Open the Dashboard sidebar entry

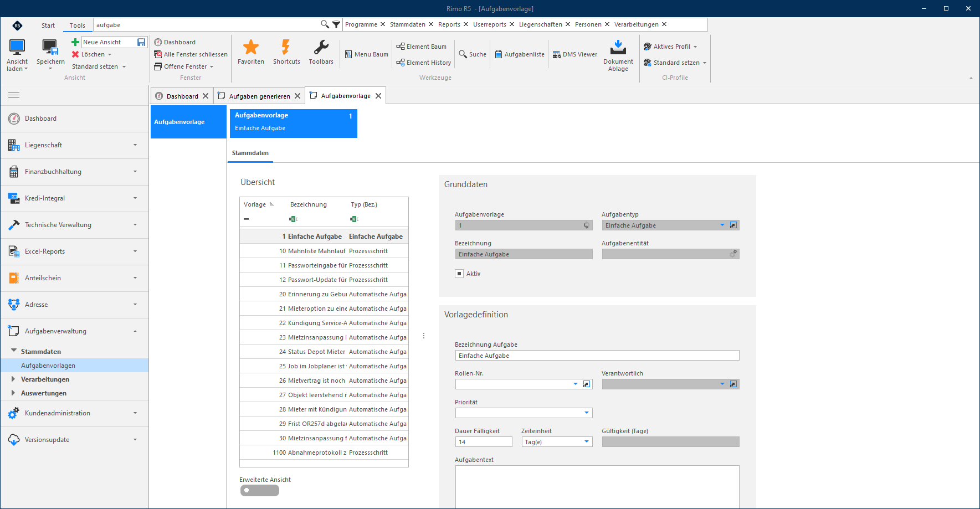pyautogui.click(x=75, y=119)
